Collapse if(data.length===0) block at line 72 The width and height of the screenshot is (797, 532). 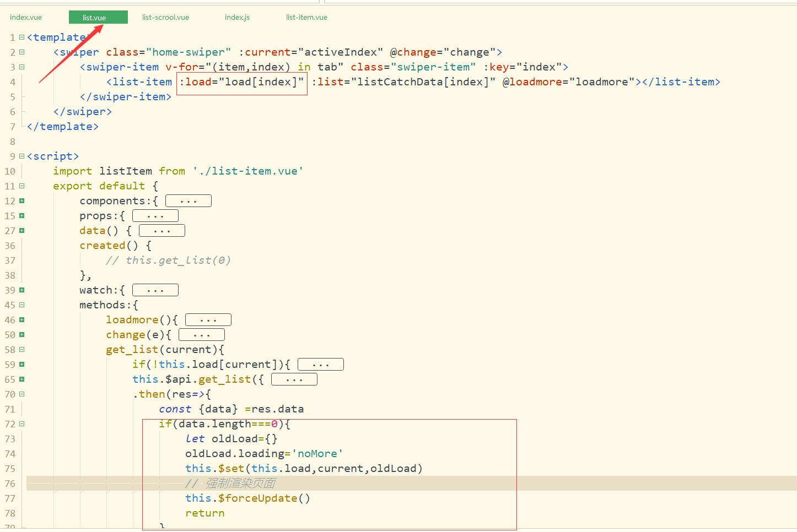(x=22, y=424)
